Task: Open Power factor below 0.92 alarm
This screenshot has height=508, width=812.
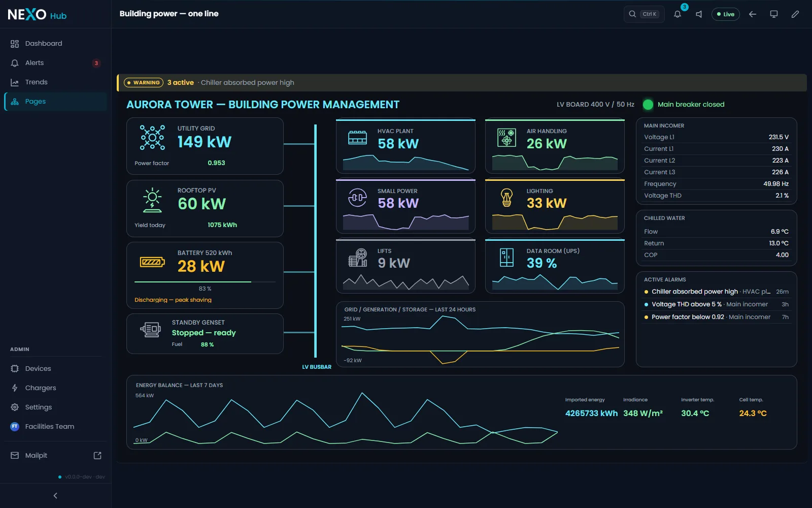Action: (x=716, y=317)
